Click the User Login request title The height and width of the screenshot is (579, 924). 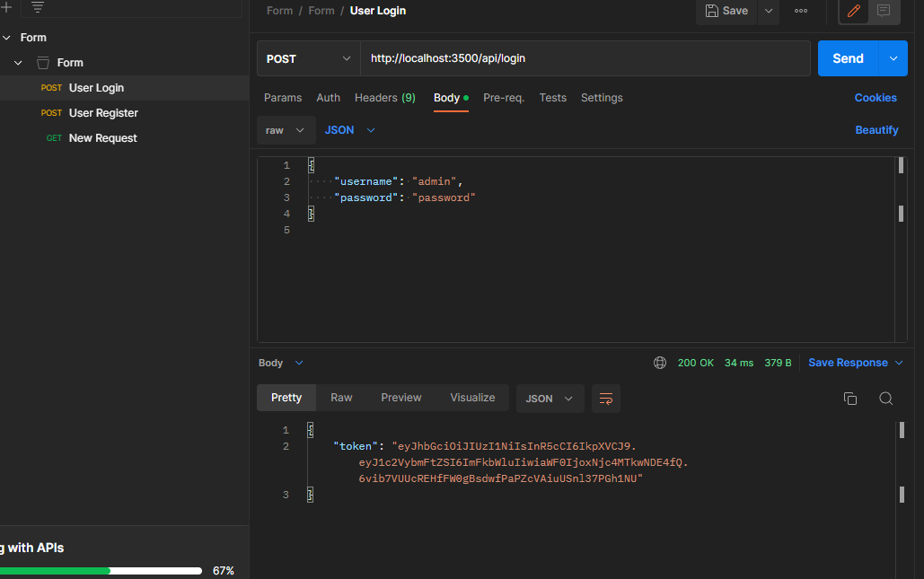pos(378,11)
